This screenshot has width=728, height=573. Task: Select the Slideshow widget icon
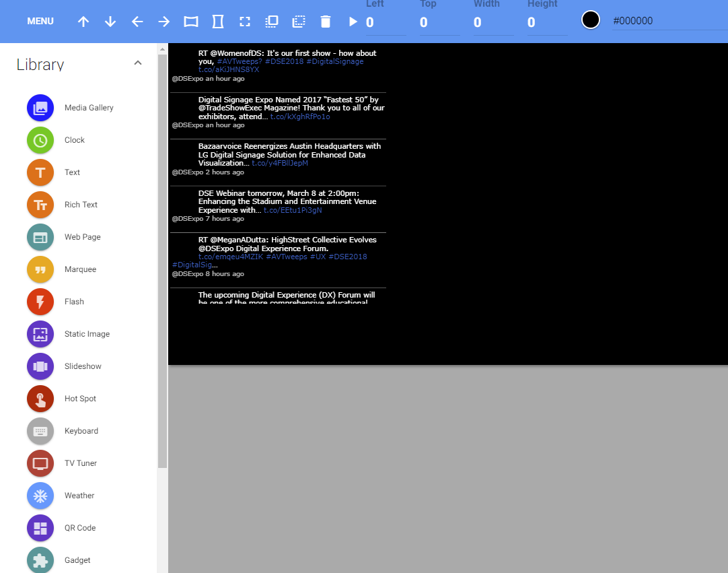[40, 366]
